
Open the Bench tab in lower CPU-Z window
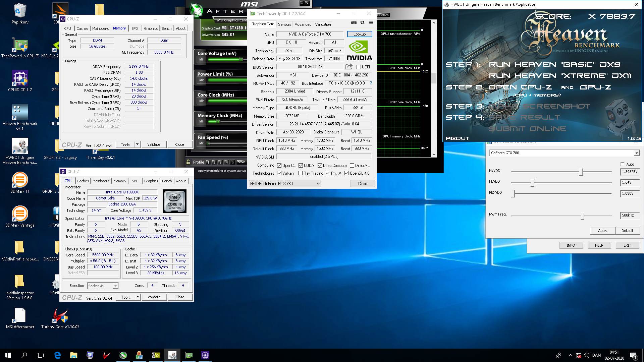tap(167, 181)
